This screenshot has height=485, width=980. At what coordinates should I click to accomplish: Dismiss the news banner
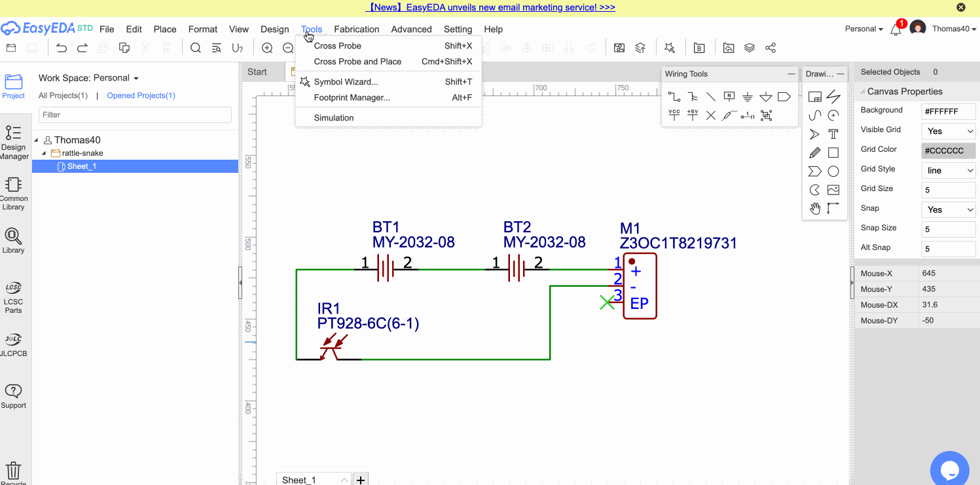tap(960, 8)
